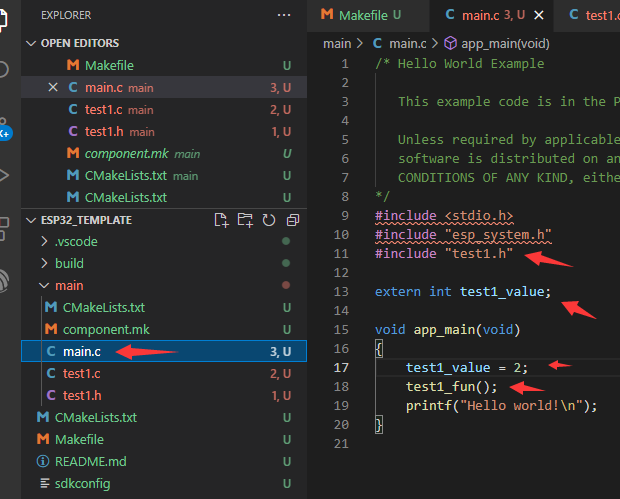Click the app_main(void) breadcrumb symbol
Viewport: 620px width, 499px height.
(497, 43)
